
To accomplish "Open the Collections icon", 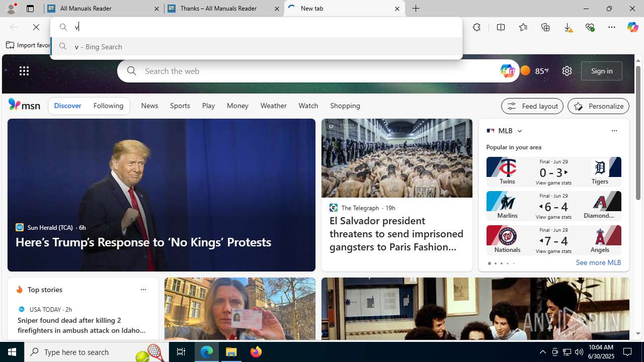I will coord(545,27).
